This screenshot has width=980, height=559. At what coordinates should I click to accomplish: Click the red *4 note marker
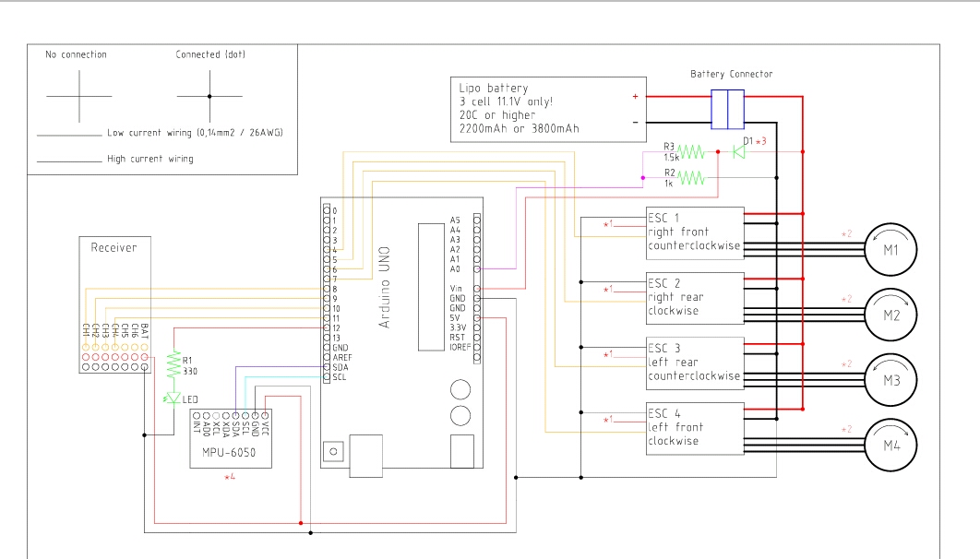[230, 477]
